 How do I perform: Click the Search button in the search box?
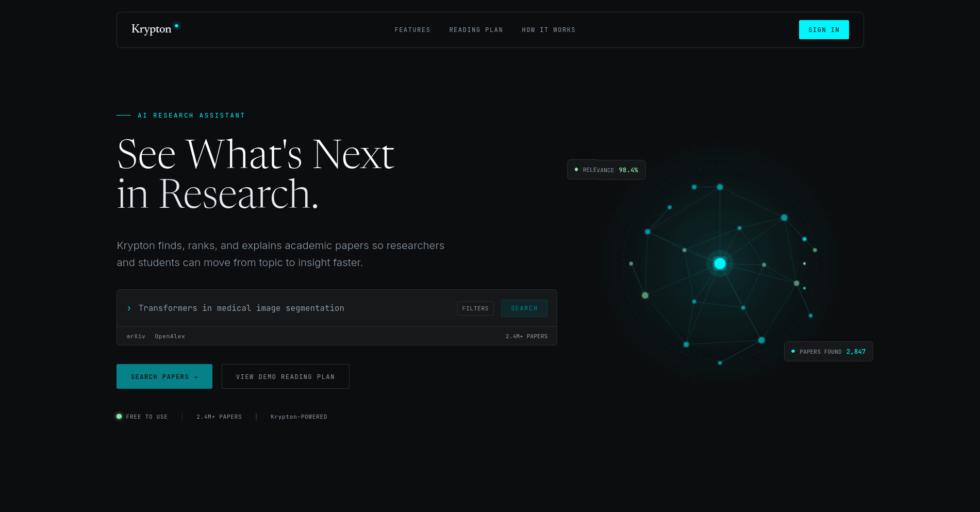(524, 308)
